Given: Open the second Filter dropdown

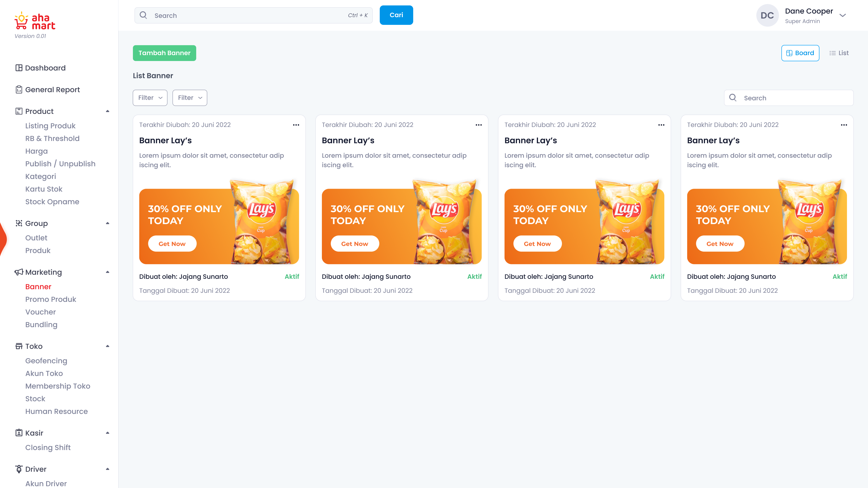Looking at the screenshot, I should tap(190, 98).
